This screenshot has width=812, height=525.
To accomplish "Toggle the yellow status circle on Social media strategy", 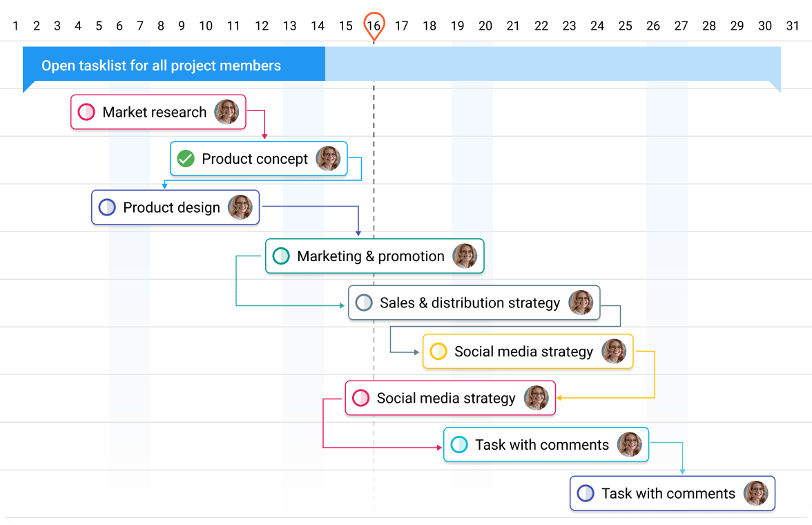I will pos(437,352).
